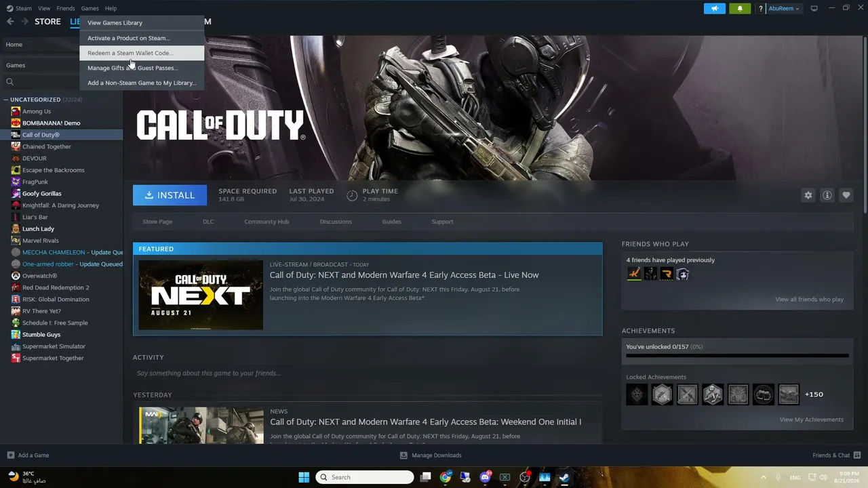Click the blue INSTALL button
Viewport: 868px width, 488px height.
coord(170,195)
